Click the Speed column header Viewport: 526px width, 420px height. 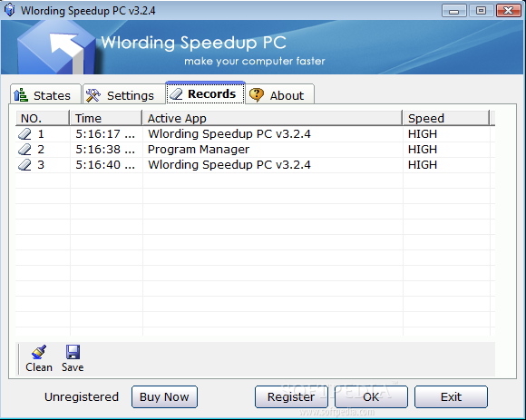click(x=446, y=118)
